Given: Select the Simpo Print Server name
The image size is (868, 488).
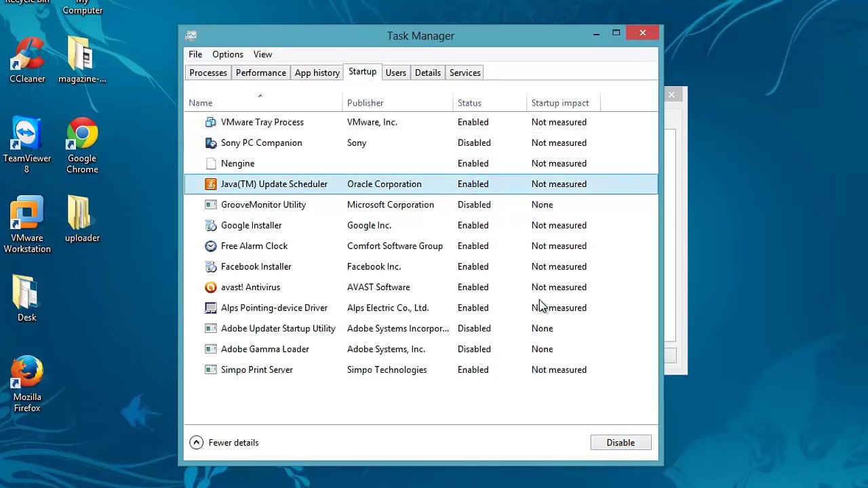Looking at the screenshot, I should tap(257, 370).
